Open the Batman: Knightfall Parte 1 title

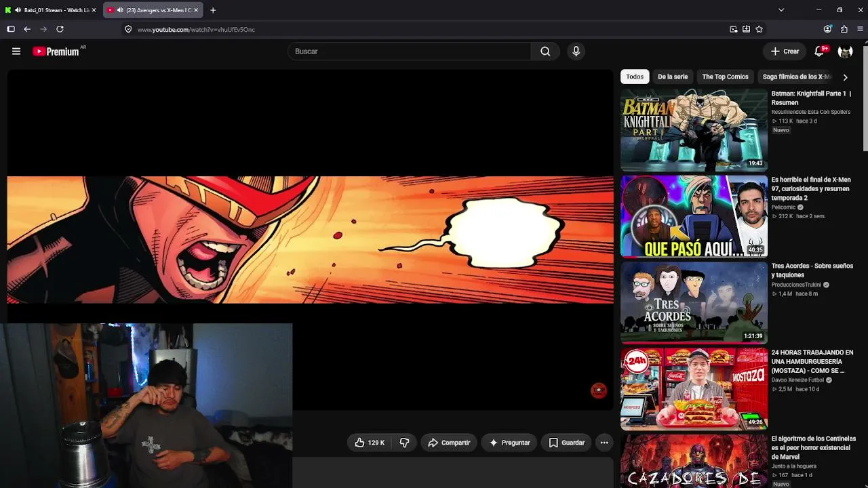[811, 98]
